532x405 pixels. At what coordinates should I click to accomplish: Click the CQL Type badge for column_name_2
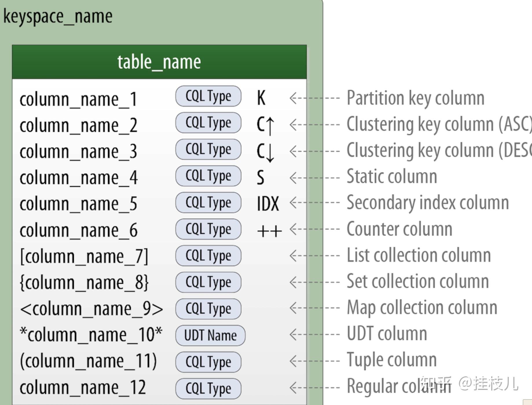(x=208, y=123)
